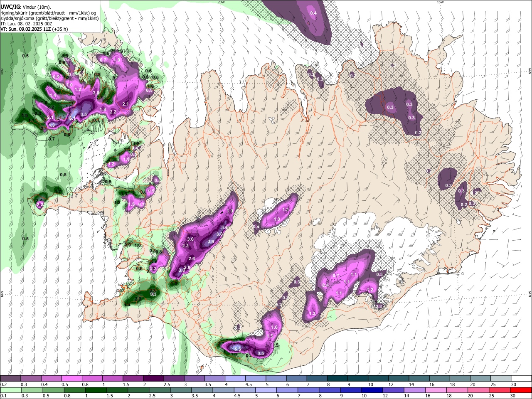This screenshot has height=399, width=532.
Task: Click the '0.2' label under the upper legend
Action: [3, 384]
